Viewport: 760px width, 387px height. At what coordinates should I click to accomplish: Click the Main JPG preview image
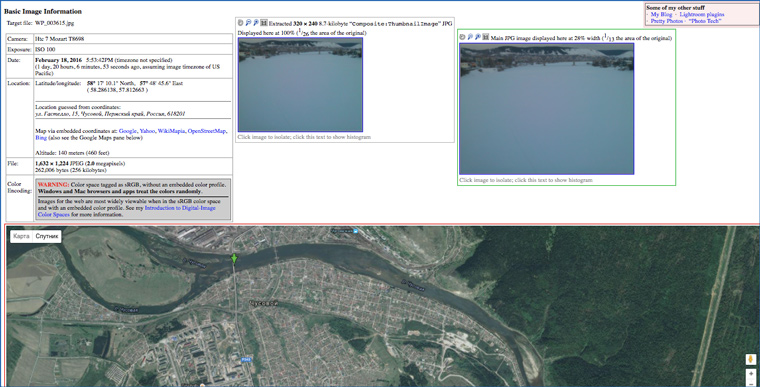coord(547,109)
